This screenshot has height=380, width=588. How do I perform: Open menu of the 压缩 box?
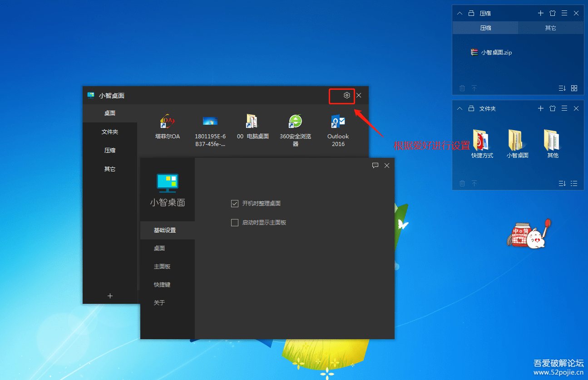pos(564,13)
